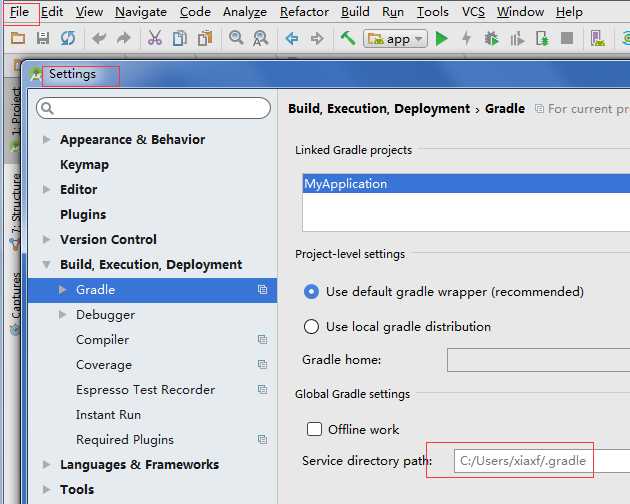Open the Help menu
The height and width of the screenshot is (504, 630).
click(x=569, y=12)
